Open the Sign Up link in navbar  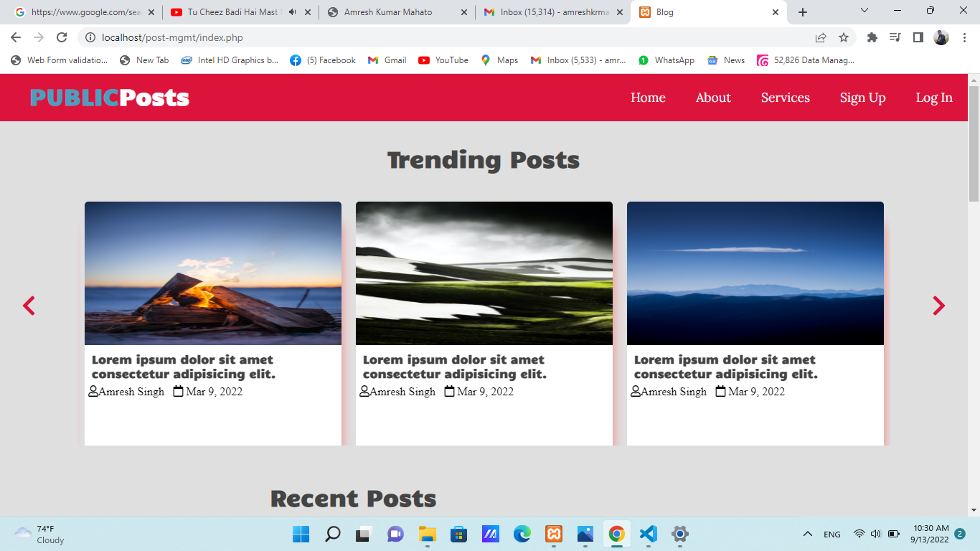[x=862, y=98]
